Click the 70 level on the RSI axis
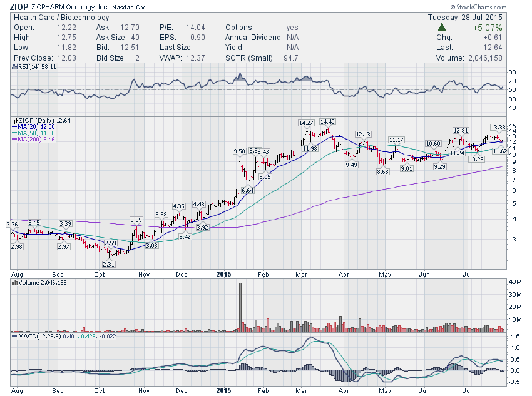The height and width of the screenshot is (396, 532). [513, 81]
